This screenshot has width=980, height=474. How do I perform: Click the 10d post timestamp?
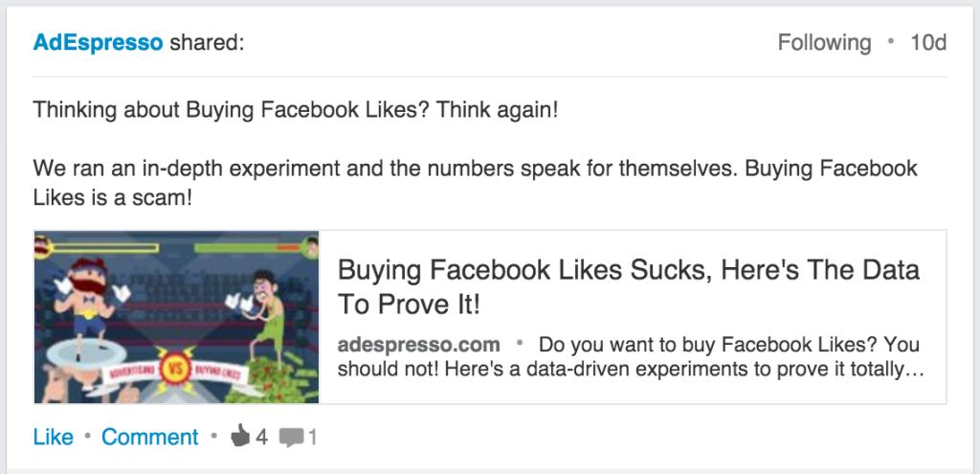928,42
